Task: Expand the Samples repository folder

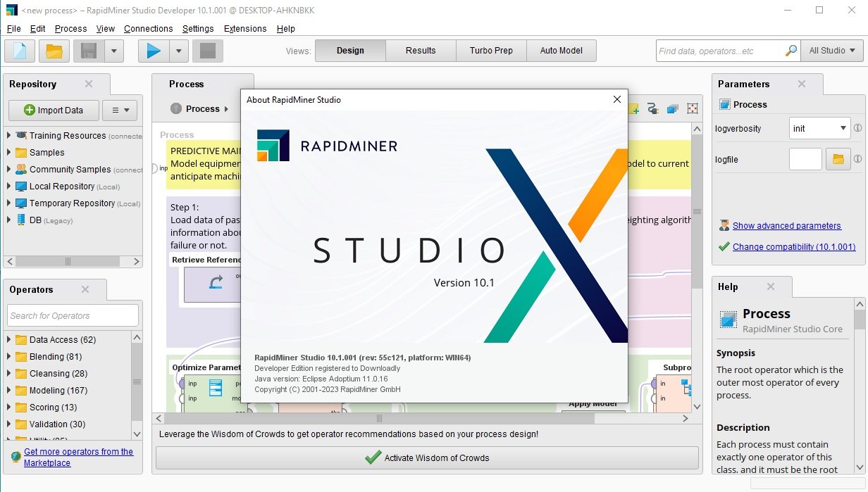Action: 8,153
